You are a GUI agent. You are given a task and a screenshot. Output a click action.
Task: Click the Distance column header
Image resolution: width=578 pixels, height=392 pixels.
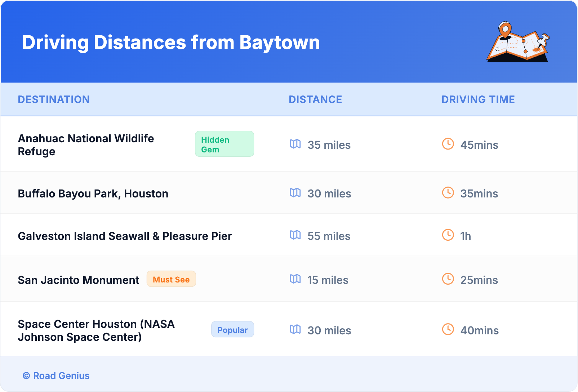[x=315, y=99]
